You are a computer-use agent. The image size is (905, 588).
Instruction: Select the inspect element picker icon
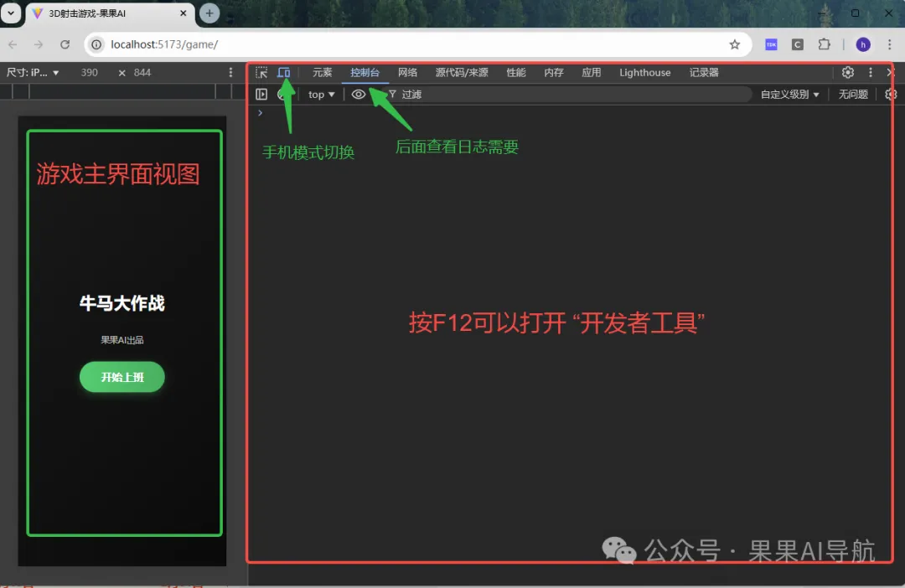(x=261, y=73)
